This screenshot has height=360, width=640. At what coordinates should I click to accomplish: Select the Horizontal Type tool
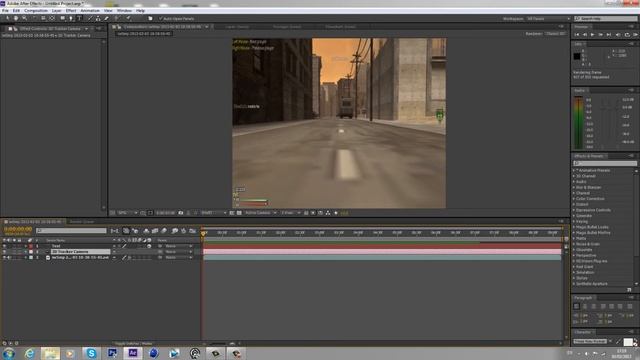tap(79, 18)
